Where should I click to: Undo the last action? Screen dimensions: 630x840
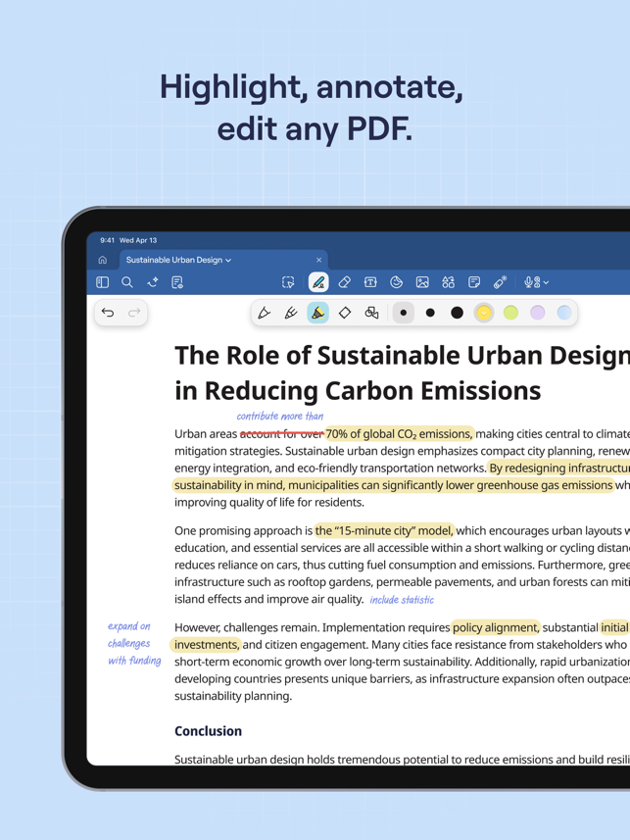click(x=108, y=313)
